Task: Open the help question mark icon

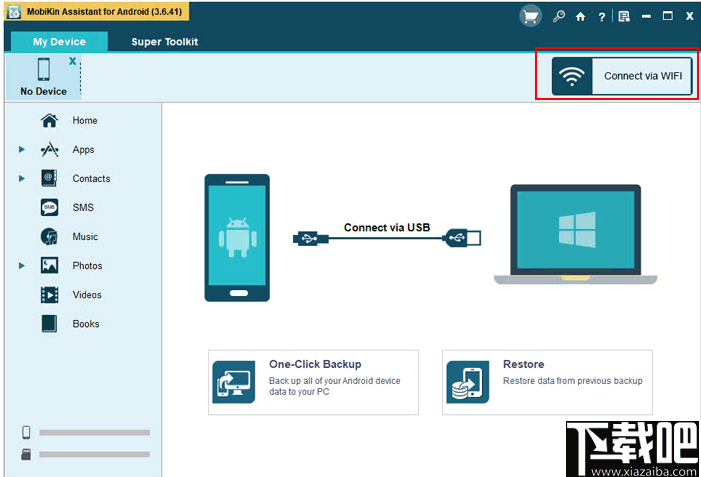Action: pos(602,17)
